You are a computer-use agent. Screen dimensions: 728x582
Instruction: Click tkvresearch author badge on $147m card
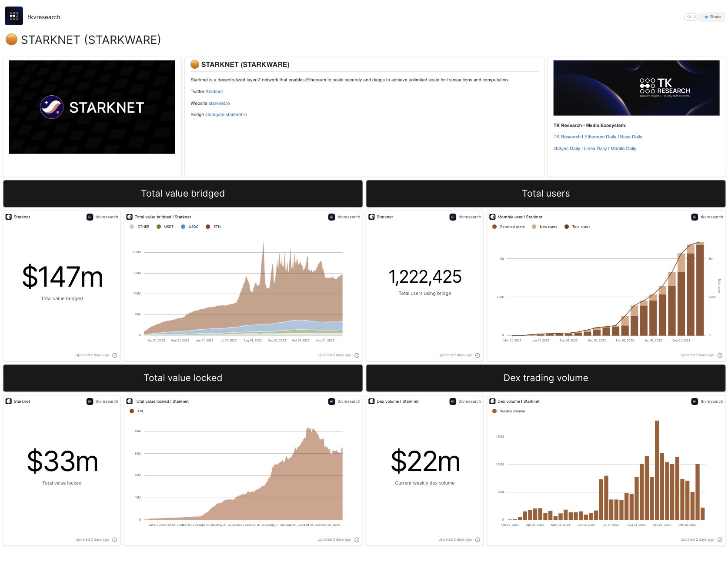[x=103, y=217]
